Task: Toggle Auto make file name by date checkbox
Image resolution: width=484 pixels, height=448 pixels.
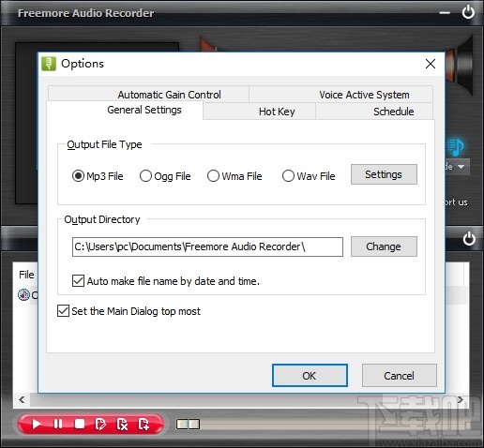Action: [x=78, y=280]
